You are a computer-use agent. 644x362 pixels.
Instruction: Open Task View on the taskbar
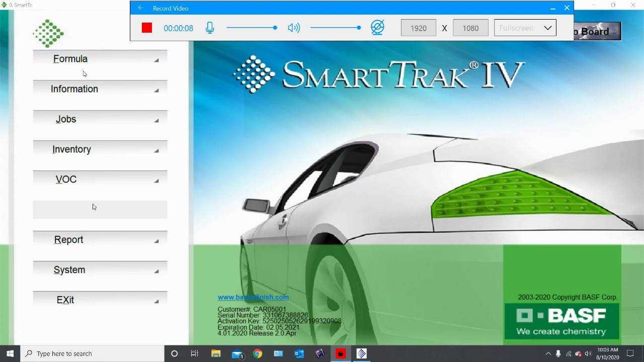[195, 353]
